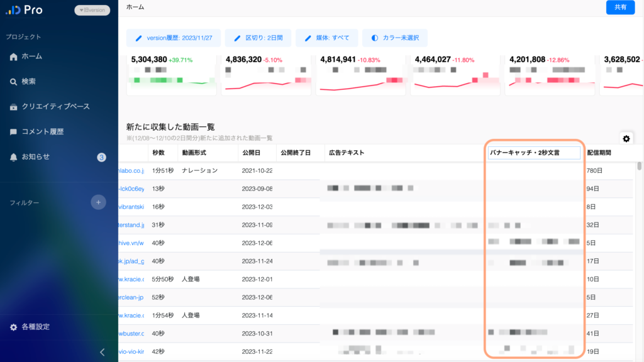Collapse the sidebar with the chevron
Viewport: 644px width, 362px height.
103,352
